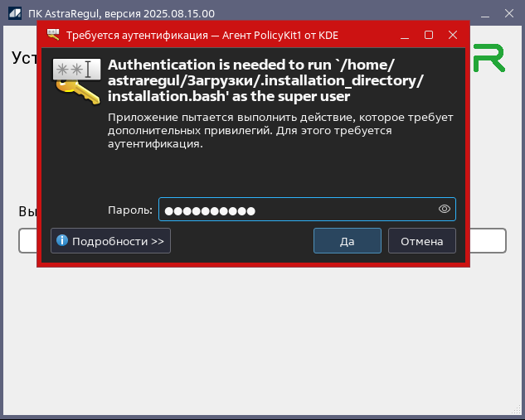Confirm authentication with the Да button
Image resolution: width=525 pixels, height=420 pixels.
click(x=347, y=241)
